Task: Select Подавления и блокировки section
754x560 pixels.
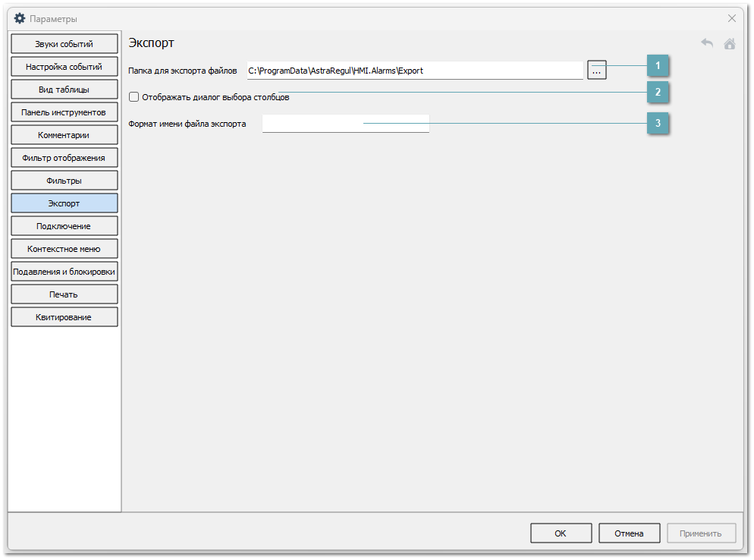Action: [64, 272]
